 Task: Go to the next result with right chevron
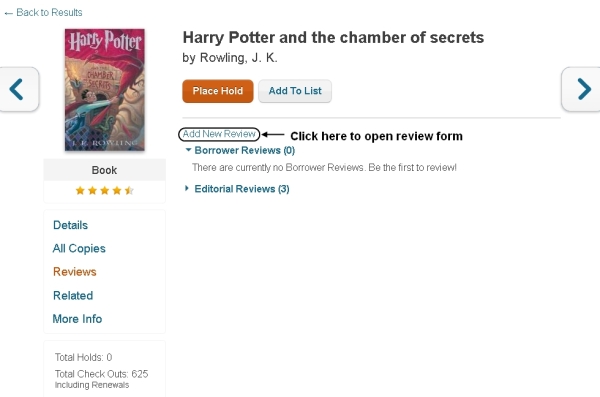click(582, 89)
